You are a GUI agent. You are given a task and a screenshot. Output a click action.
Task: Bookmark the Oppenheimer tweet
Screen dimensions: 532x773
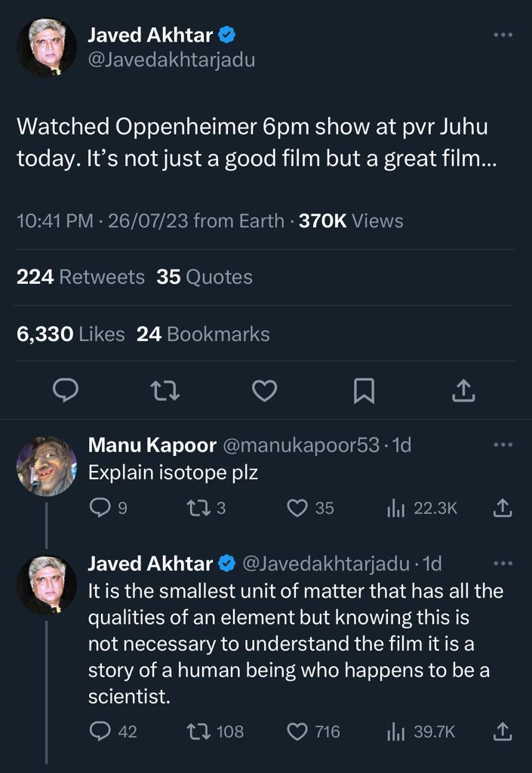click(364, 390)
